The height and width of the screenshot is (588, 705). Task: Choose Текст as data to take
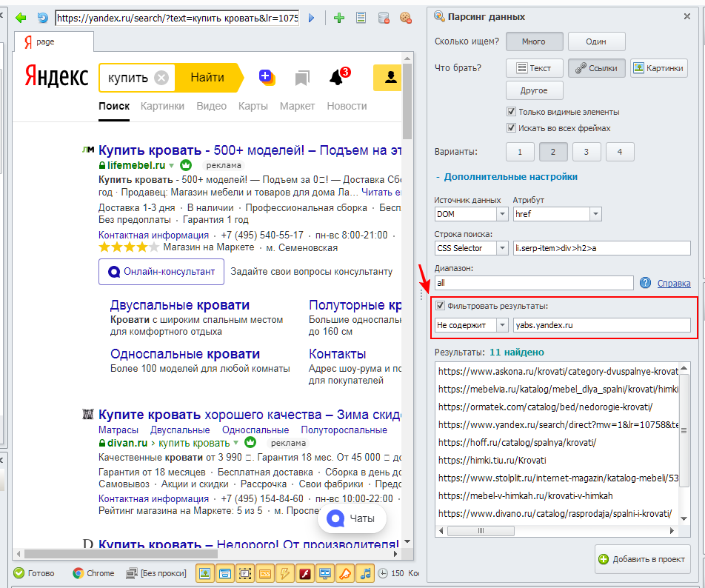point(534,68)
